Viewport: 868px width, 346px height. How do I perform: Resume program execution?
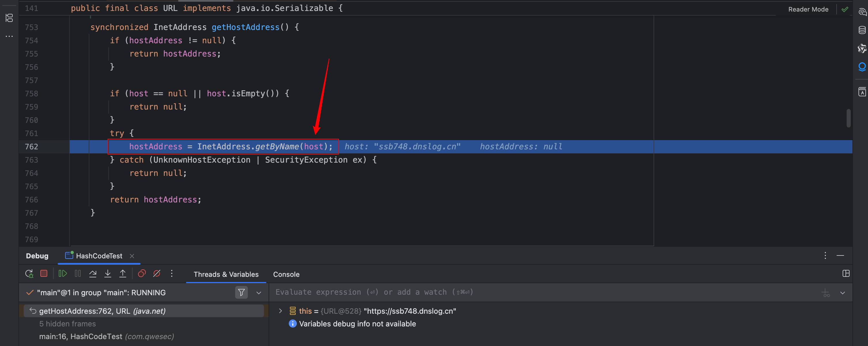tap(63, 274)
